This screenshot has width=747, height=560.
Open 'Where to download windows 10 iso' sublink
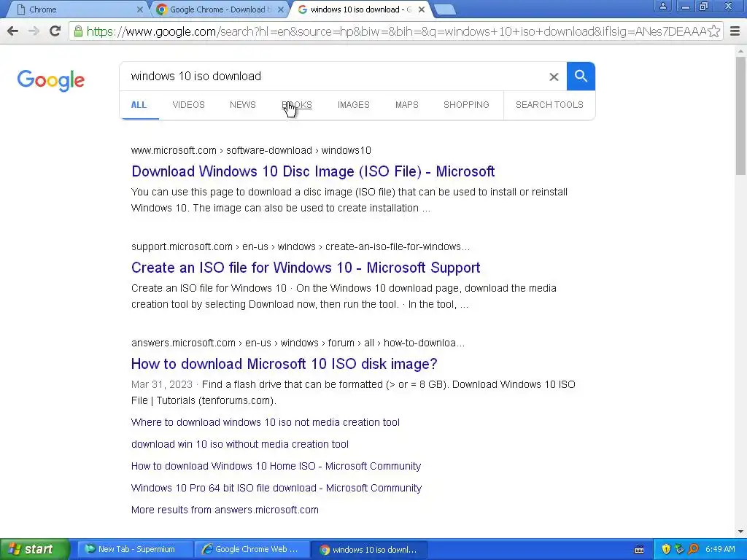pos(266,422)
